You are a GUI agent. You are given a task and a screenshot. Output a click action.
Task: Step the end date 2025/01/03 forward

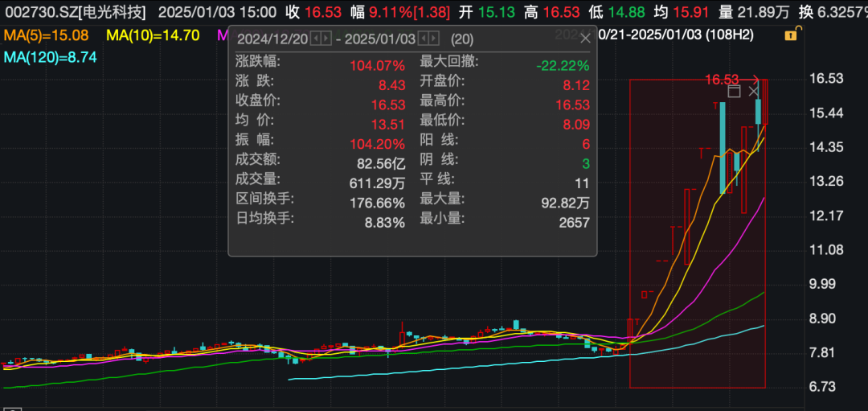433,39
